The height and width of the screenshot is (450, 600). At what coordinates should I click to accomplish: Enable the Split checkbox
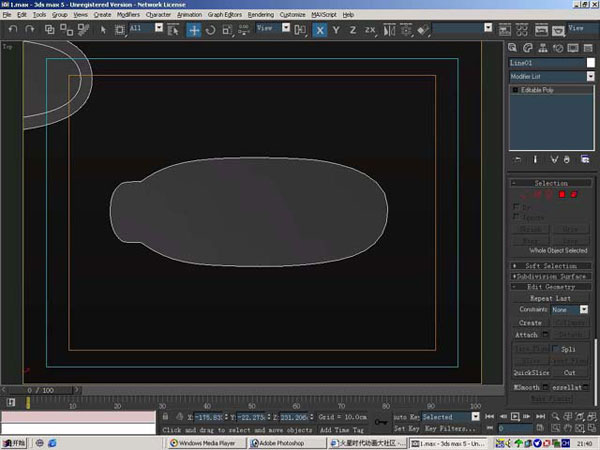(x=555, y=349)
